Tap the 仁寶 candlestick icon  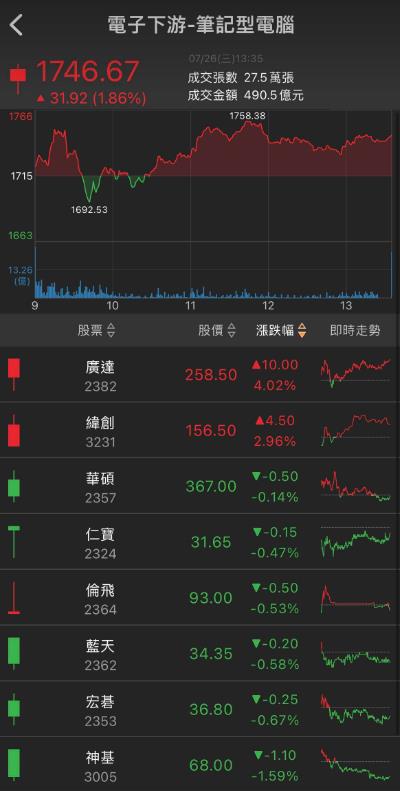point(14,541)
